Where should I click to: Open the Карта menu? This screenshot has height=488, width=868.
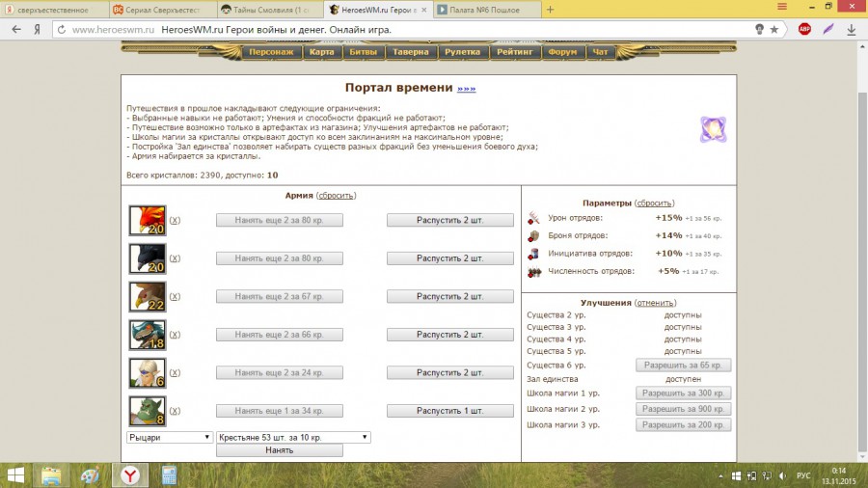pyautogui.click(x=321, y=52)
